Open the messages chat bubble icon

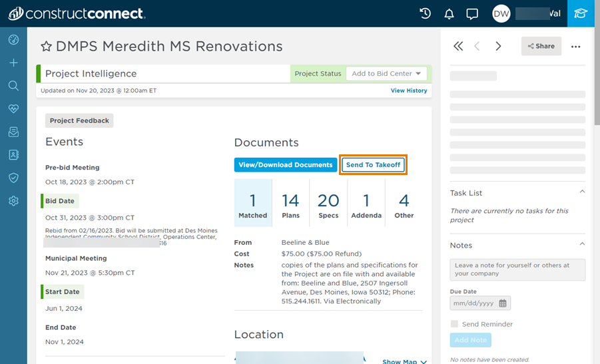[472, 14]
